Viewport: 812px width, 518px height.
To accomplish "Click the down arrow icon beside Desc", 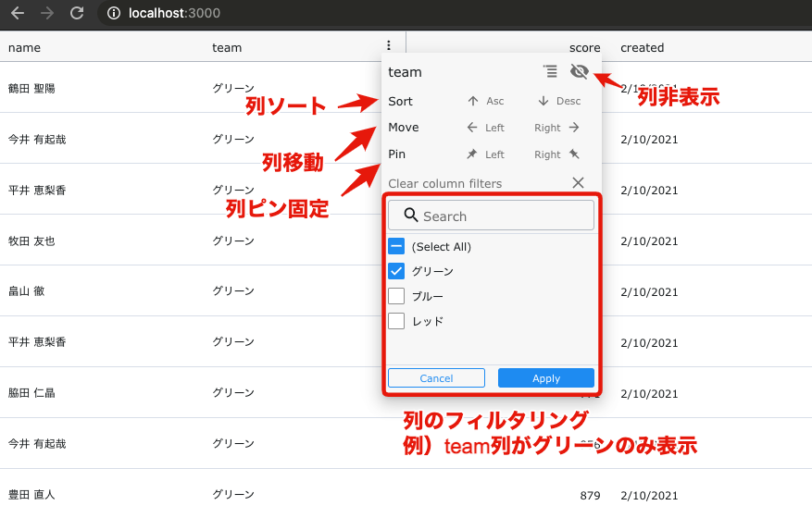I will 543,101.
